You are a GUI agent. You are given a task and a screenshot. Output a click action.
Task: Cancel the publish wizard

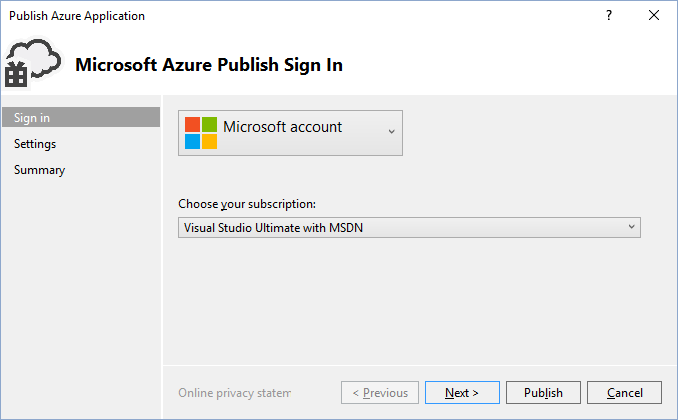pos(624,393)
